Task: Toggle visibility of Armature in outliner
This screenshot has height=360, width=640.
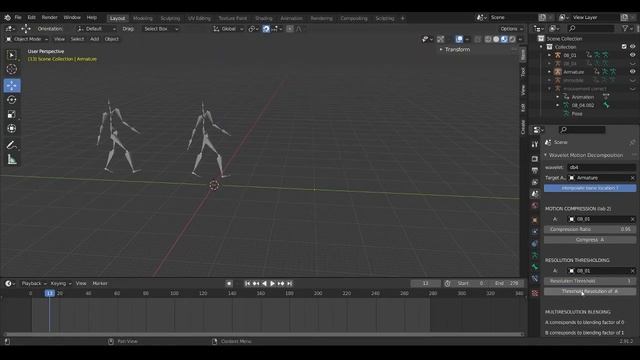Action: pos(632,71)
